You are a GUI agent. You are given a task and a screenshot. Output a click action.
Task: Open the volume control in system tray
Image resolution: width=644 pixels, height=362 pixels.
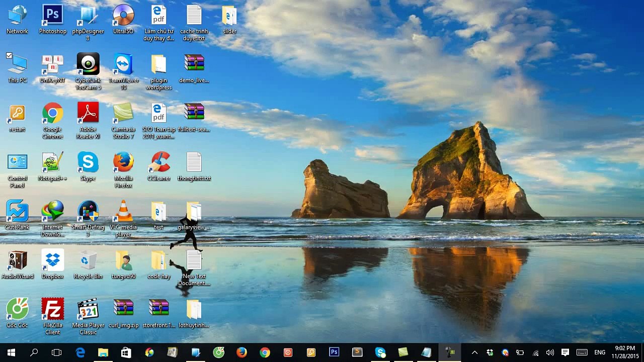pyautogui.click(x=550, y=352)
